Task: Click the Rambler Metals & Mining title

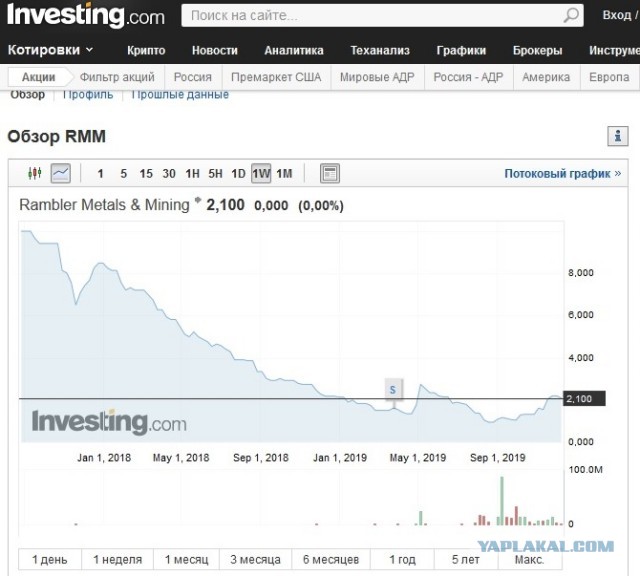Action: (104, 205)
